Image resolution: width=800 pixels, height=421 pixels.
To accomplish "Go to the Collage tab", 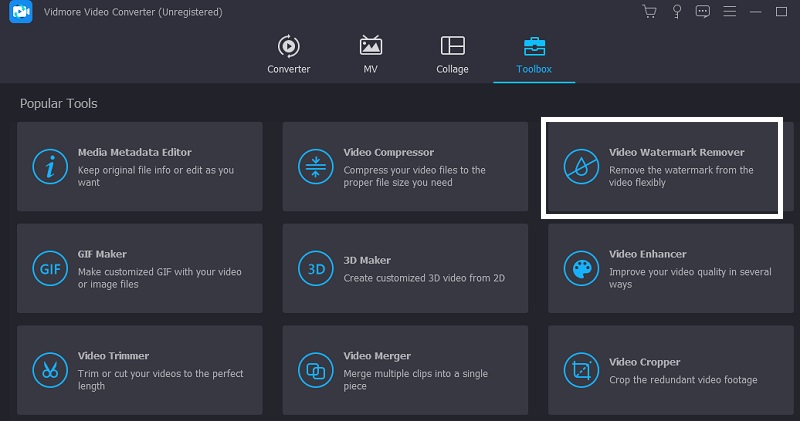I will [x=452, y=55].
